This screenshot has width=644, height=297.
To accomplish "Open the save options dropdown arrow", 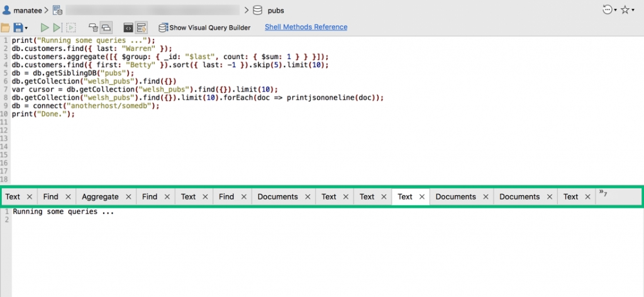I will [26, 28].
